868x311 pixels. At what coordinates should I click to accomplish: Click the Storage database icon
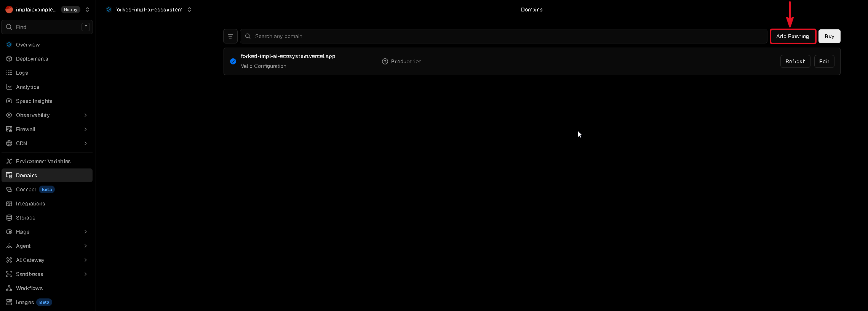(x=9, y=218)
